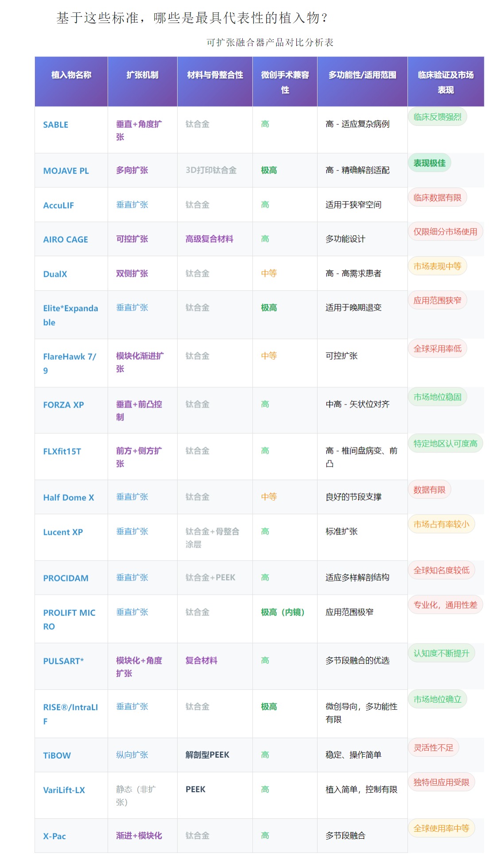Click the SABLE implant name link

tap(55, 125)
